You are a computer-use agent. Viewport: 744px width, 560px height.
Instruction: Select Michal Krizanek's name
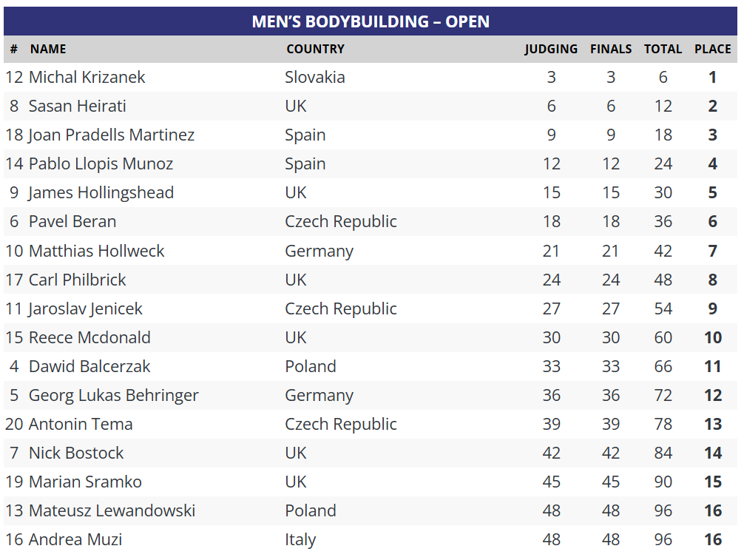87,77
